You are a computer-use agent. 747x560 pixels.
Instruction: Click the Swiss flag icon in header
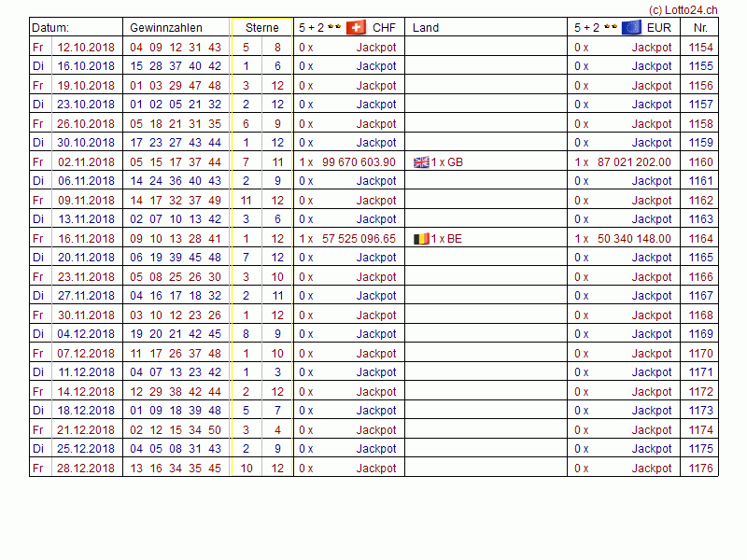pyautogui.click(x=356, y=27)
